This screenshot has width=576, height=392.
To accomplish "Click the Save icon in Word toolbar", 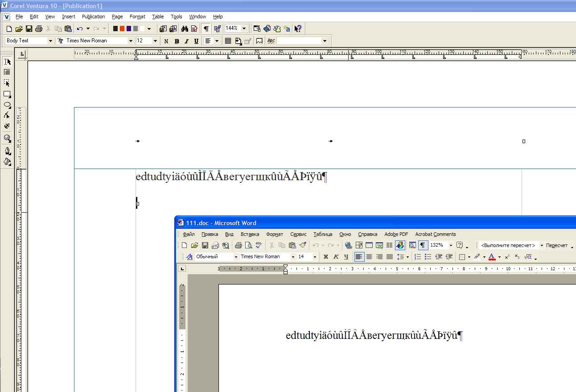I will point(205,245).
